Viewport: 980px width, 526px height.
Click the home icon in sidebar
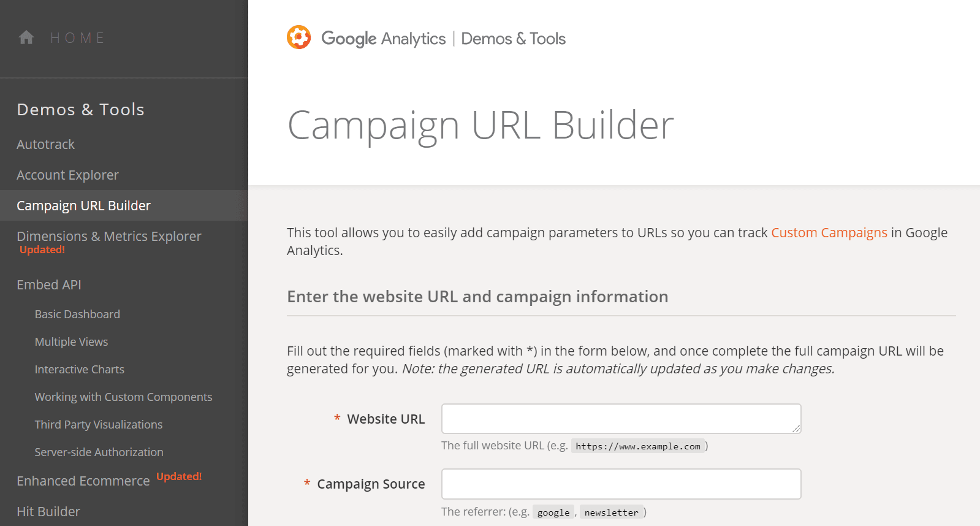pos(26,38)
